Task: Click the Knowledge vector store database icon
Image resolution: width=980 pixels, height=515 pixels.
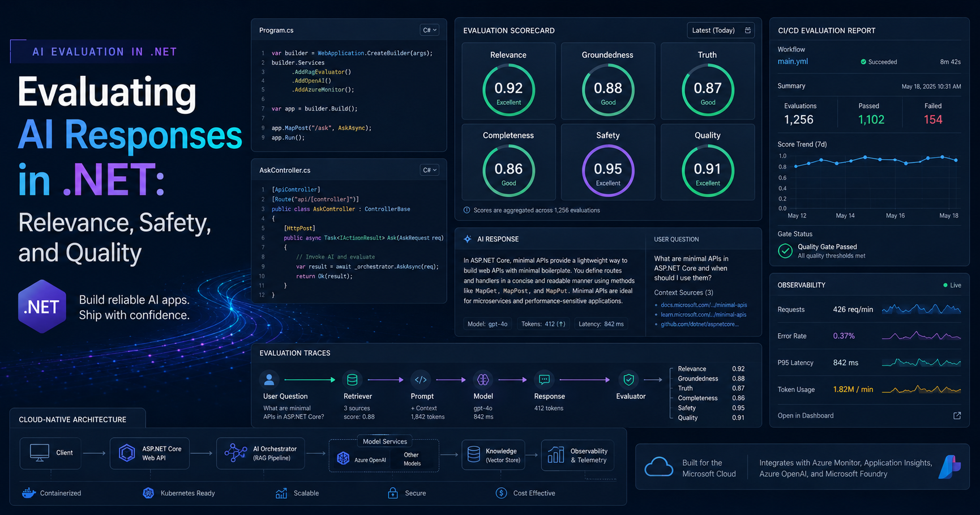Action: pos(474,454)
